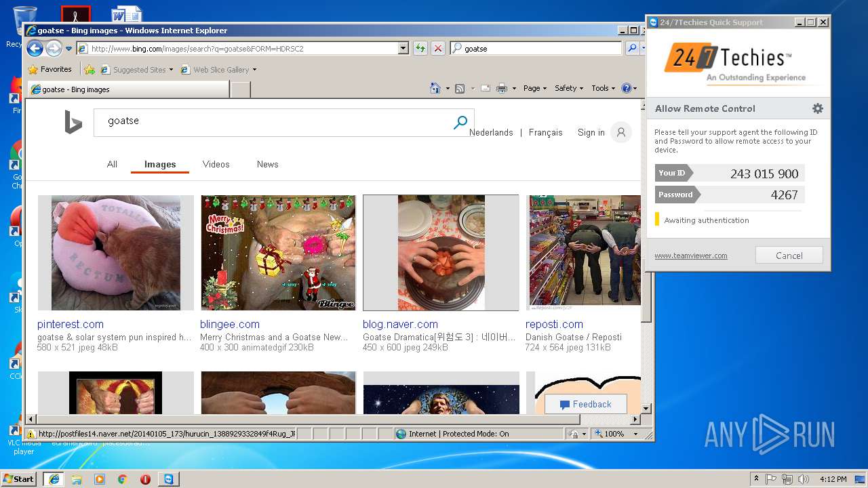Open the Home icon in IE command bar

(436, 88)
